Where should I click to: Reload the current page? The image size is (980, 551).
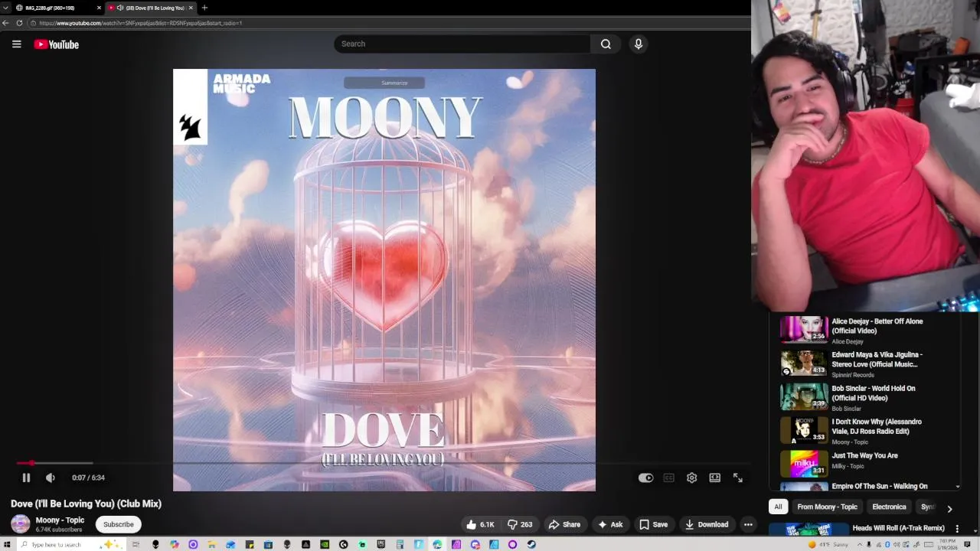click(x=19, y=23)
